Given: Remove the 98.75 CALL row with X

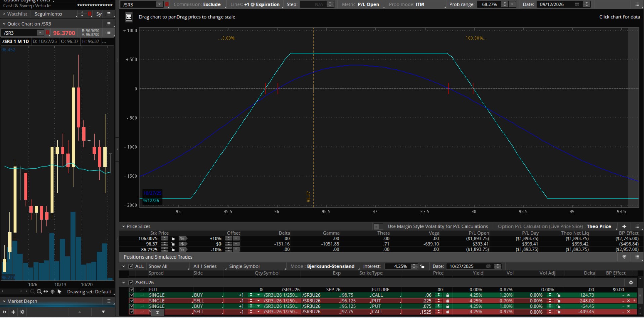Looking at the screenshot, I should 628,295.
